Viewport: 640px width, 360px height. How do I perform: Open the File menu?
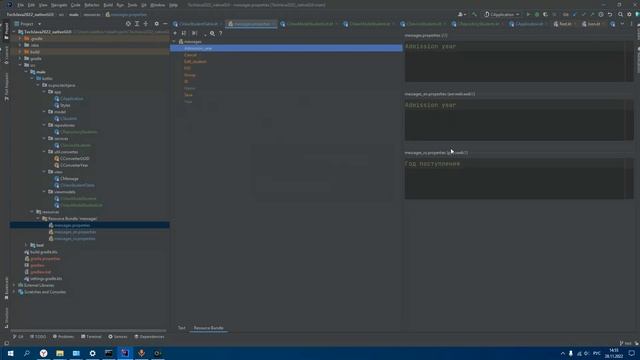click(x=20, y=5)
